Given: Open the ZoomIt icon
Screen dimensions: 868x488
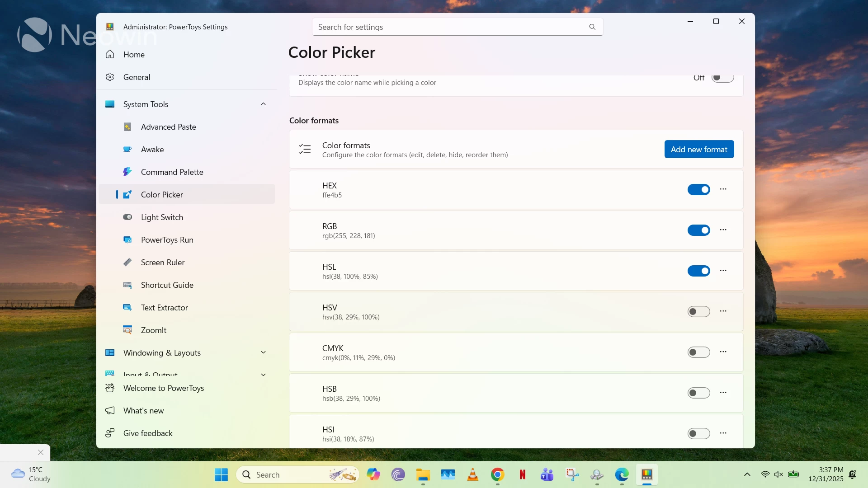Looking at the screenshot, I should coord(127,330).
